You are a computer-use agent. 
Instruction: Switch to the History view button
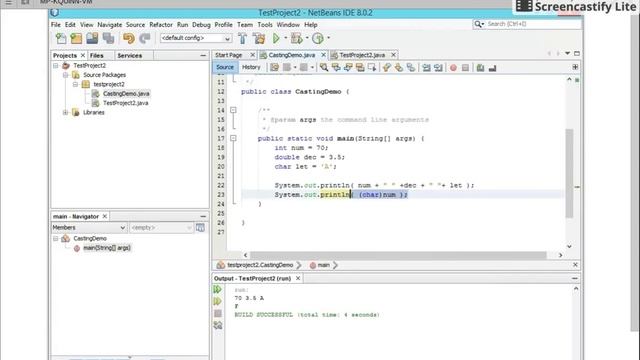tap(251, 67)
